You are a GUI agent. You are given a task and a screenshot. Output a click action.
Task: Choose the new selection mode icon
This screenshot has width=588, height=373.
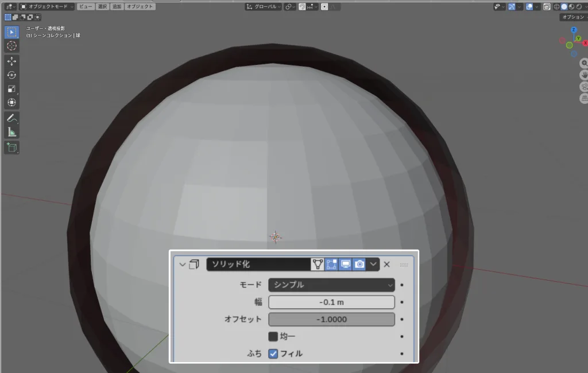(8, 17)
